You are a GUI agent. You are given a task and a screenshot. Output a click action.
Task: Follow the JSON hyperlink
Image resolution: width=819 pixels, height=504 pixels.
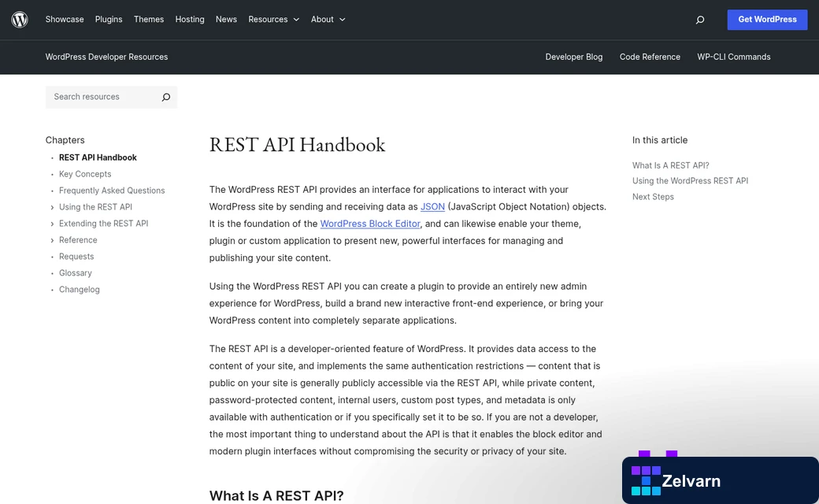click(432, 207)
